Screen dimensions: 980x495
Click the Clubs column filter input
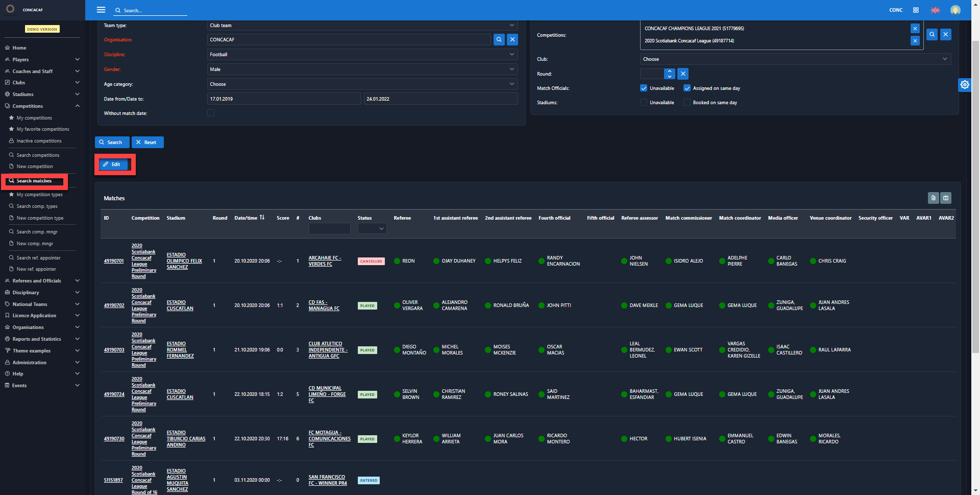tap(329, 229)
